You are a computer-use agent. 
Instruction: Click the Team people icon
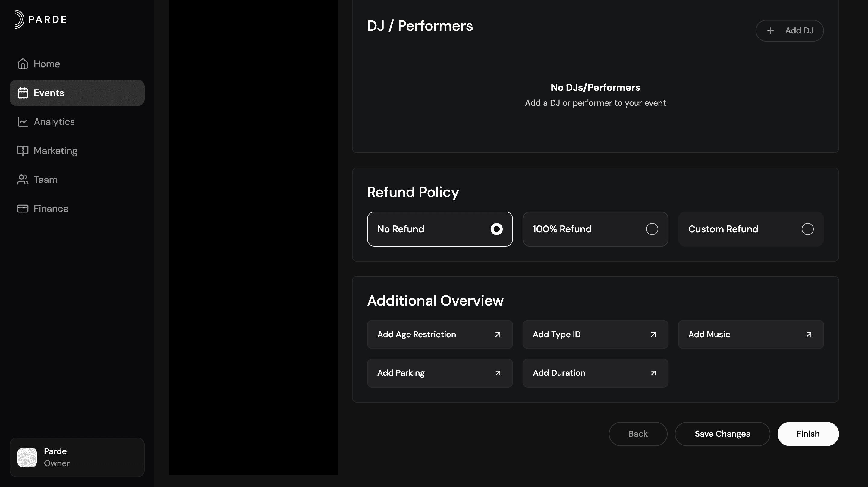click(23, 180)
